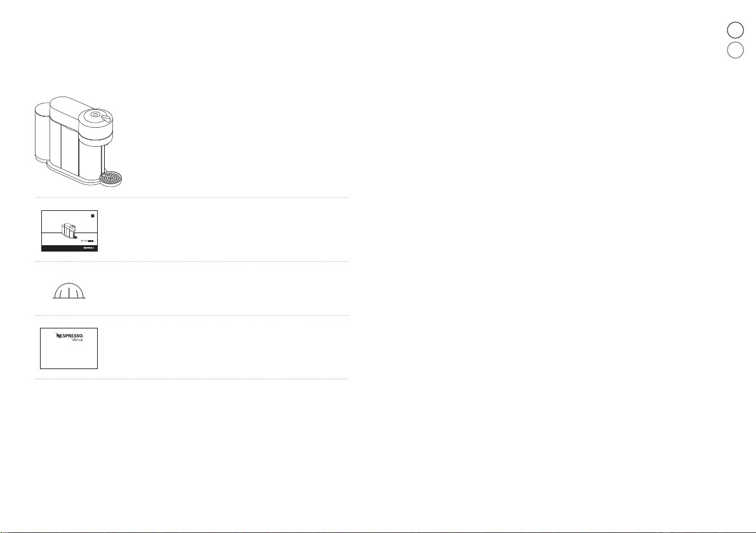Viewport: 756px width, 533px height.
Task: Click the Vertuo wordmark under Nespresso logo
Action: pos(77,340)
